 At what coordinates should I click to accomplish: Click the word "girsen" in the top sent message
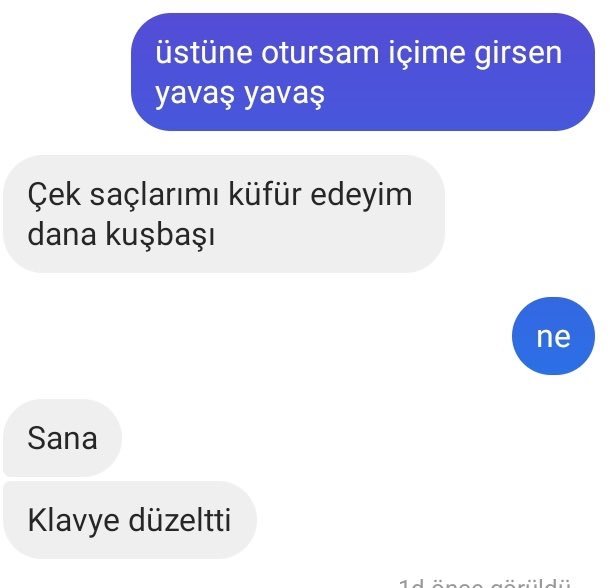pos(518,54)
